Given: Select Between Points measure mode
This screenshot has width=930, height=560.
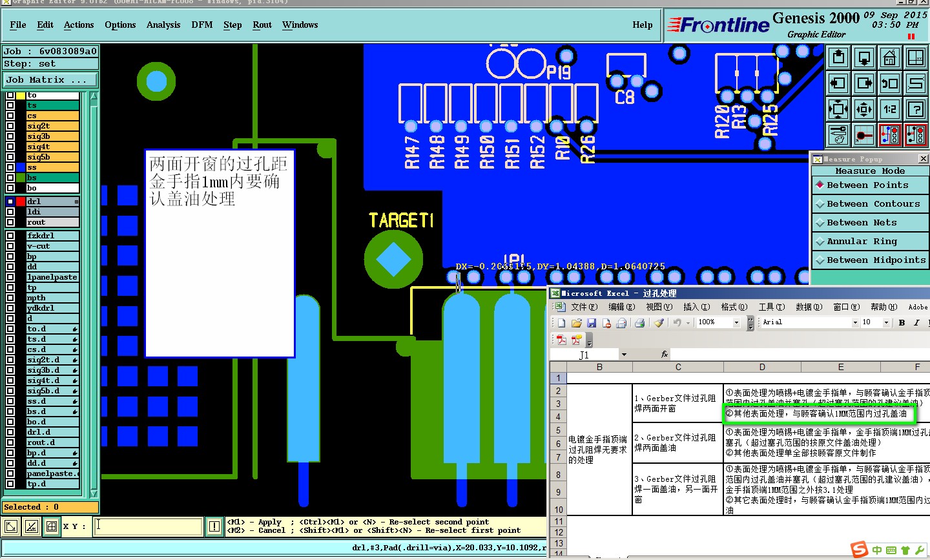Looking at the screenshot, I should coord(870,185).
